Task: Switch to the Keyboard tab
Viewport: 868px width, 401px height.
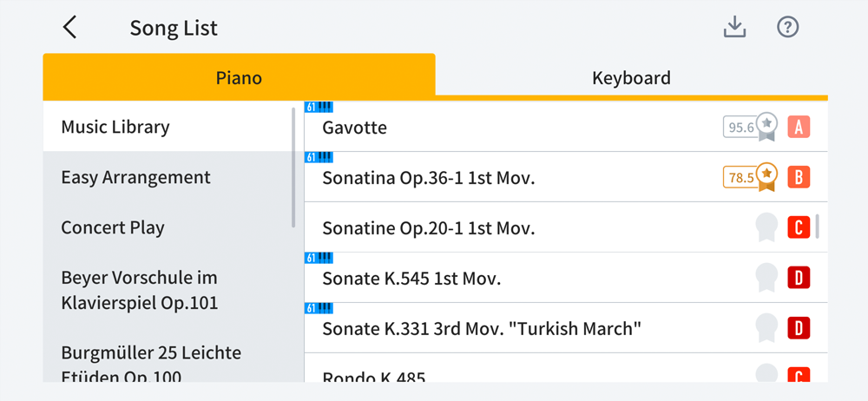Action: coord(632,77)
